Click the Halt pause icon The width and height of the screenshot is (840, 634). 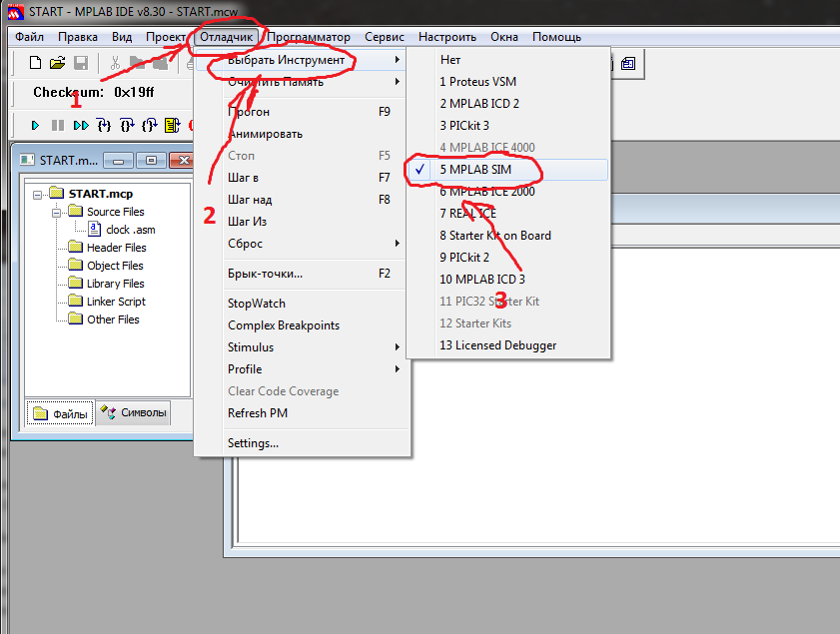(x=58, y=125)
